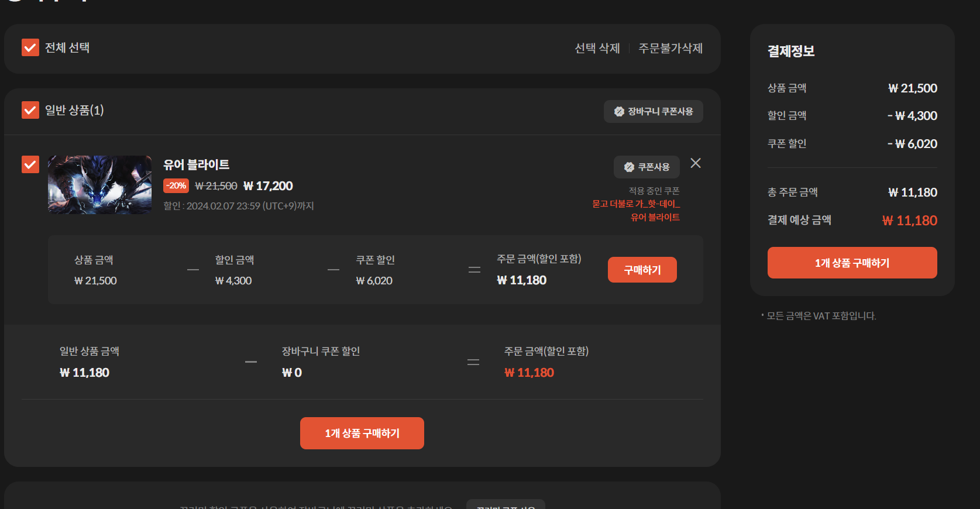Open the 유어 블라이트 product title
This screenshot has width=980, height=509.
click(196, 165)
